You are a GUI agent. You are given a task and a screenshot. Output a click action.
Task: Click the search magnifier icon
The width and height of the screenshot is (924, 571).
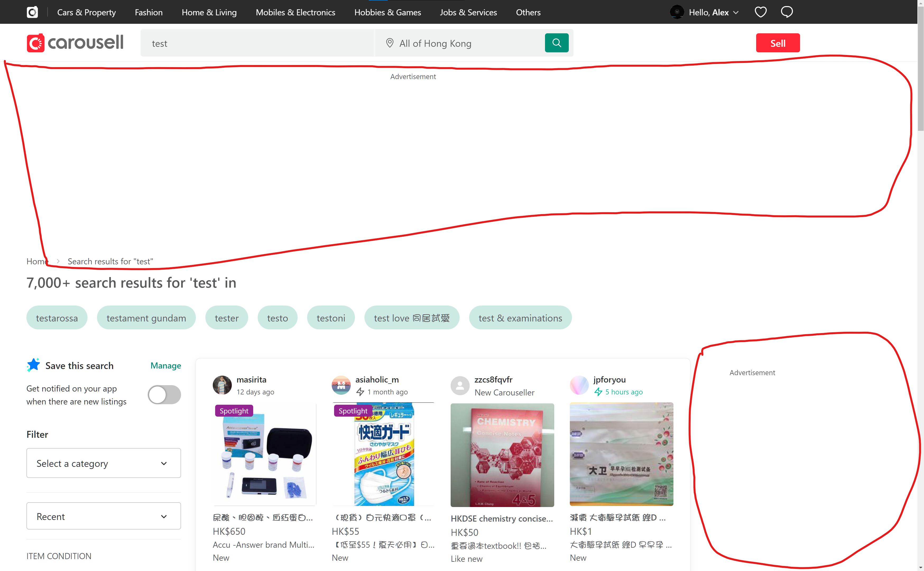pos(556,43)
